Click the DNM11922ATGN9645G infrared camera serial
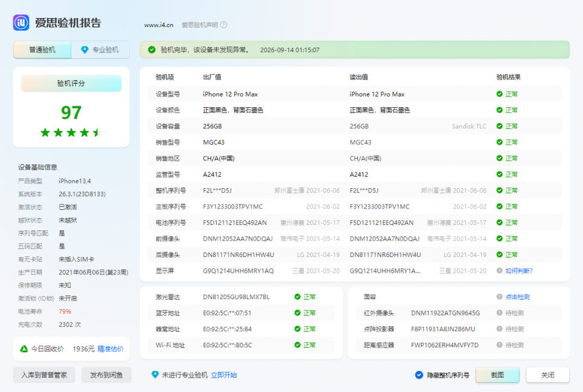 (445, 313)
